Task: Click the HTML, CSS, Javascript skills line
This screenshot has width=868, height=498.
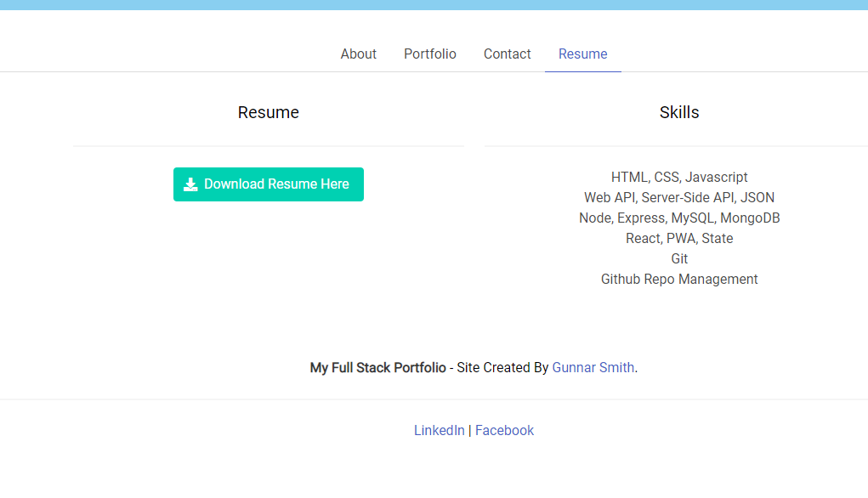Action: tap(678, 177)
